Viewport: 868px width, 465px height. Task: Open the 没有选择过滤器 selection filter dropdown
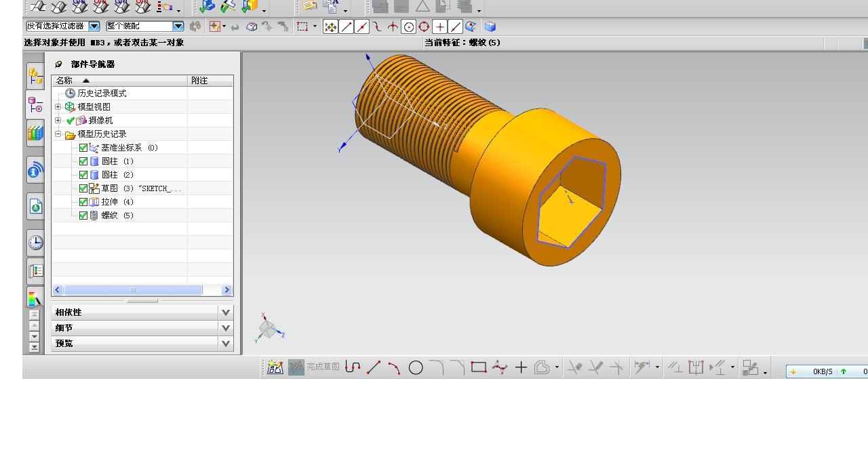click(94, 26)
